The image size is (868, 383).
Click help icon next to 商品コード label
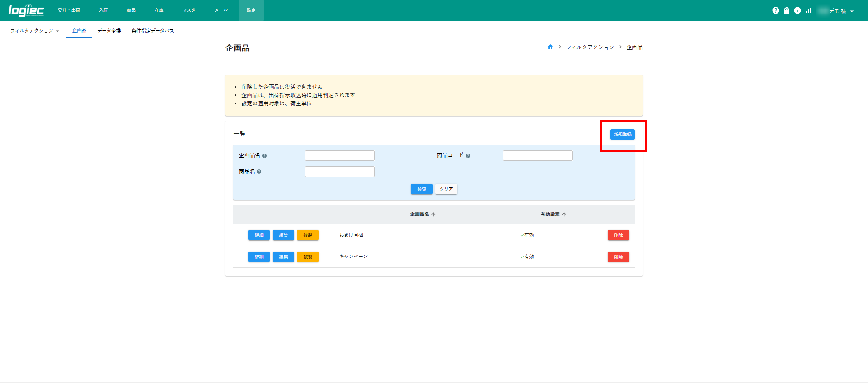(468, 156)
